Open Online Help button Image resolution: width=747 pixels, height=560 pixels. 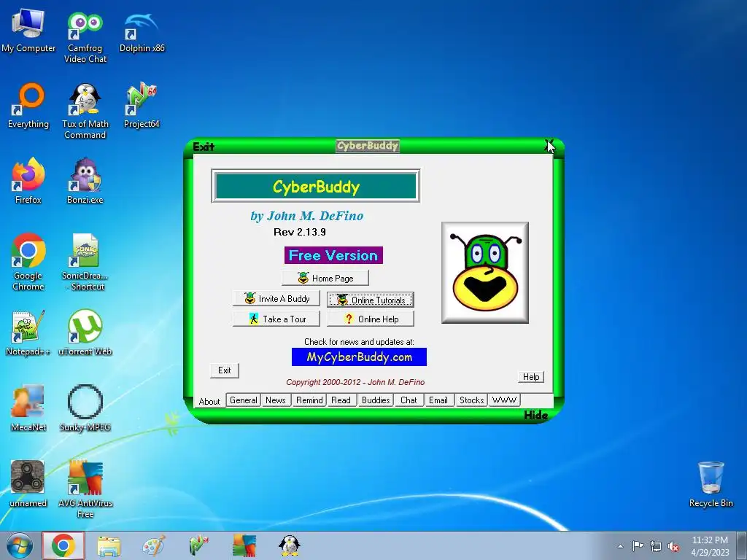pos(370,319)
